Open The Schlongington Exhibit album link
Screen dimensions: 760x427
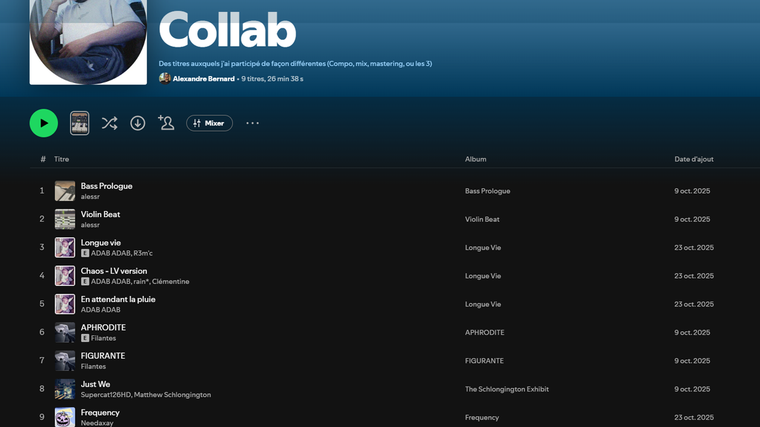[x=507, y=389]
